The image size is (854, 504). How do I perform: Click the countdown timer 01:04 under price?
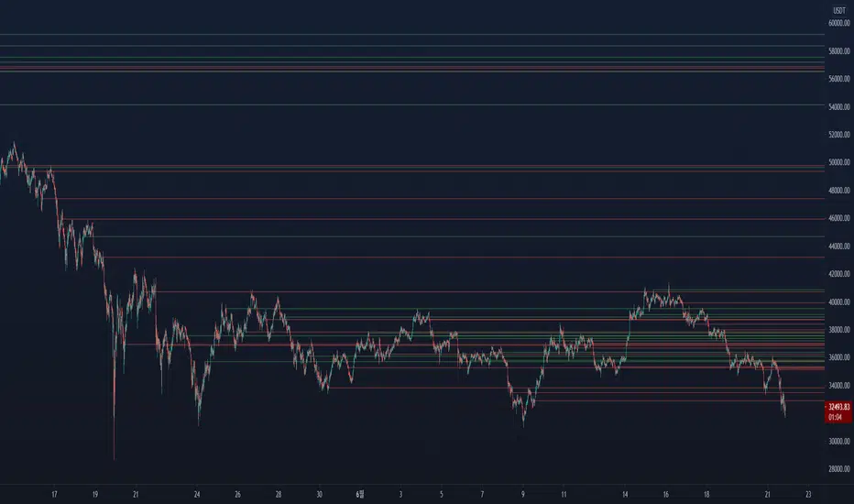835,417
